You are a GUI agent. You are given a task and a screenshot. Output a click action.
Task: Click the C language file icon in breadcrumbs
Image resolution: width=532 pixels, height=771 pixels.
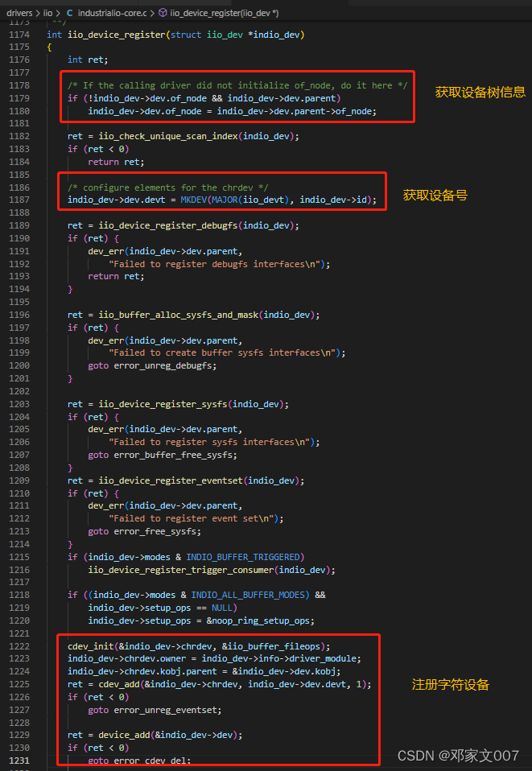[x=69, y=13]
